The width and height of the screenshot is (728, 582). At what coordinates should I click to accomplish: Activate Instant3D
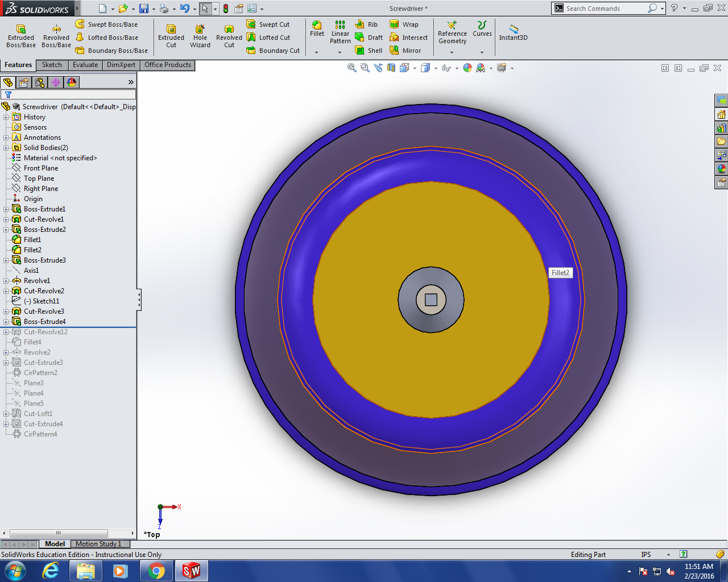point(513,32)
